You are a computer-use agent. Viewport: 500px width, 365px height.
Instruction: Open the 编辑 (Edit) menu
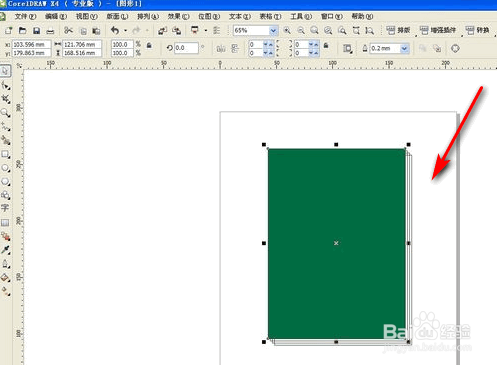[56, 16]
